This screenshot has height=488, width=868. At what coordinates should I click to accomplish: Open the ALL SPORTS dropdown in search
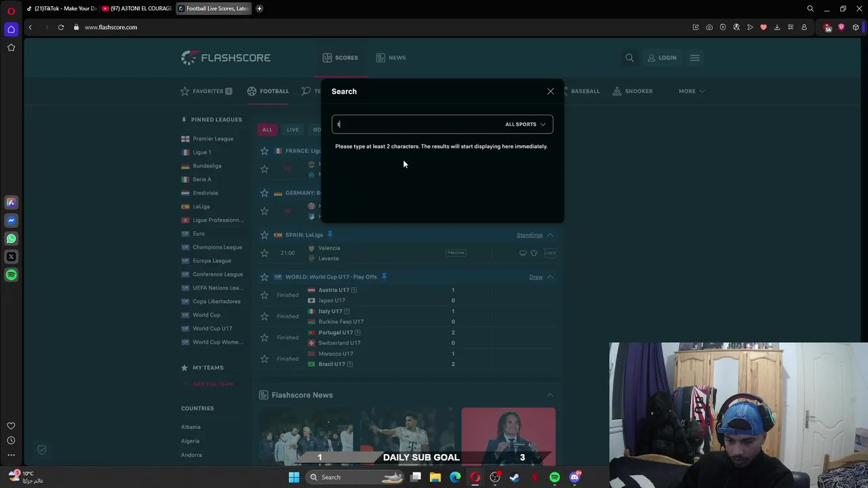tap(526, 124)
